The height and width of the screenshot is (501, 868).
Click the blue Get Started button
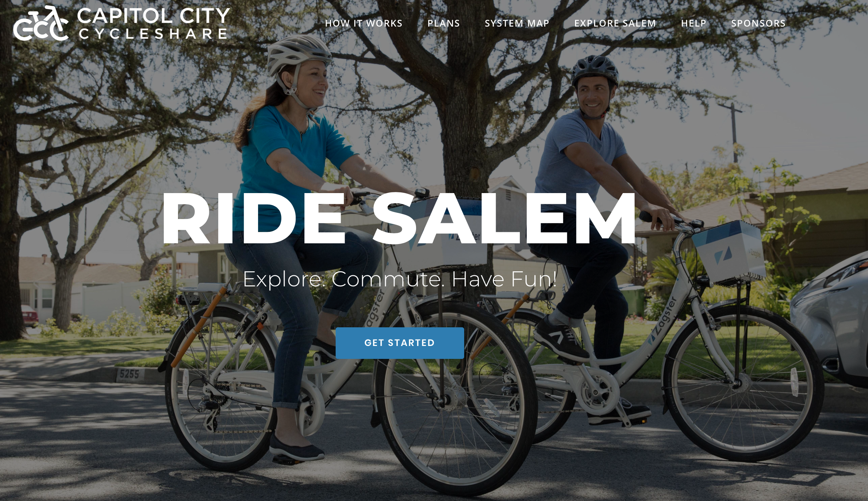tap(400, 343)
